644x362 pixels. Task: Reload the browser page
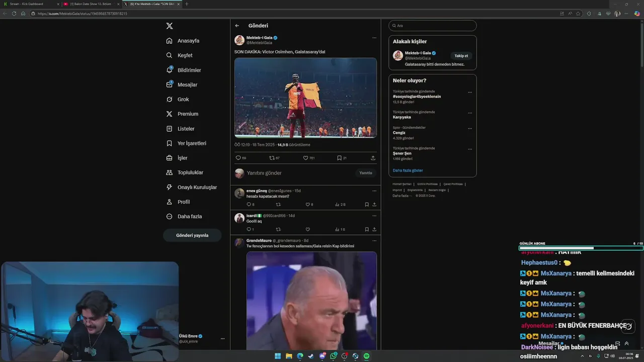pos(14,14)
